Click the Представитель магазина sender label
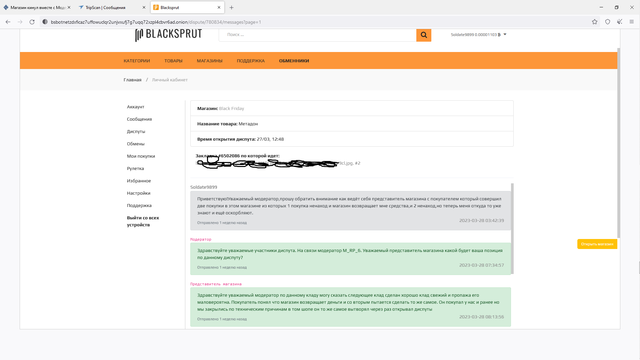This screenshot has width=640, height=360. [216, 284]
